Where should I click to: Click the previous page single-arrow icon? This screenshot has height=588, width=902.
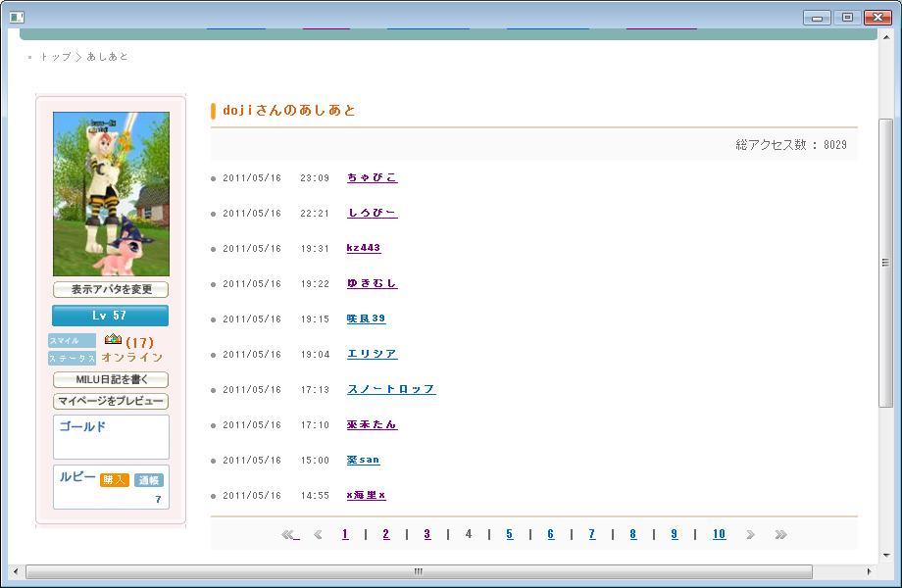[x=318, y=535]
